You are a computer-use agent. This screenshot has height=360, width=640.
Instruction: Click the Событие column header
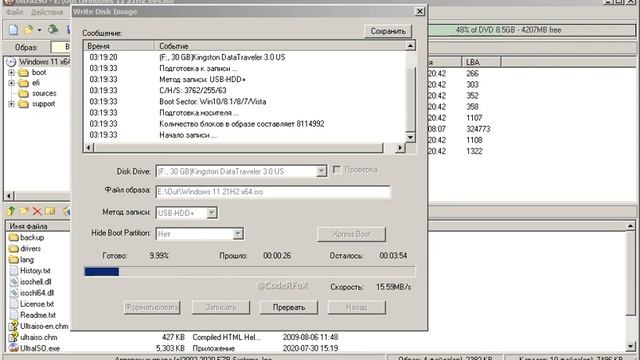click(280, 46)
